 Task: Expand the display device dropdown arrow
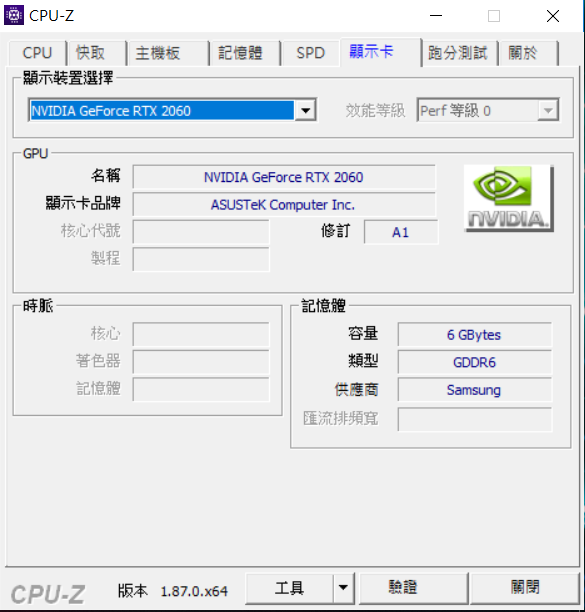point(306,110)
